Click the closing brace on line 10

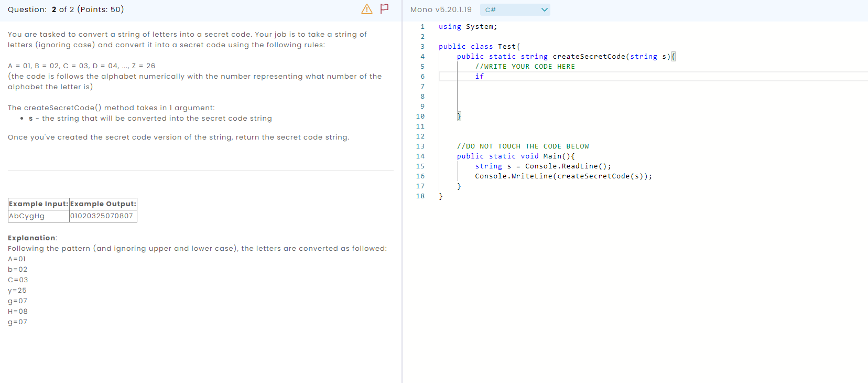(459, 116)
